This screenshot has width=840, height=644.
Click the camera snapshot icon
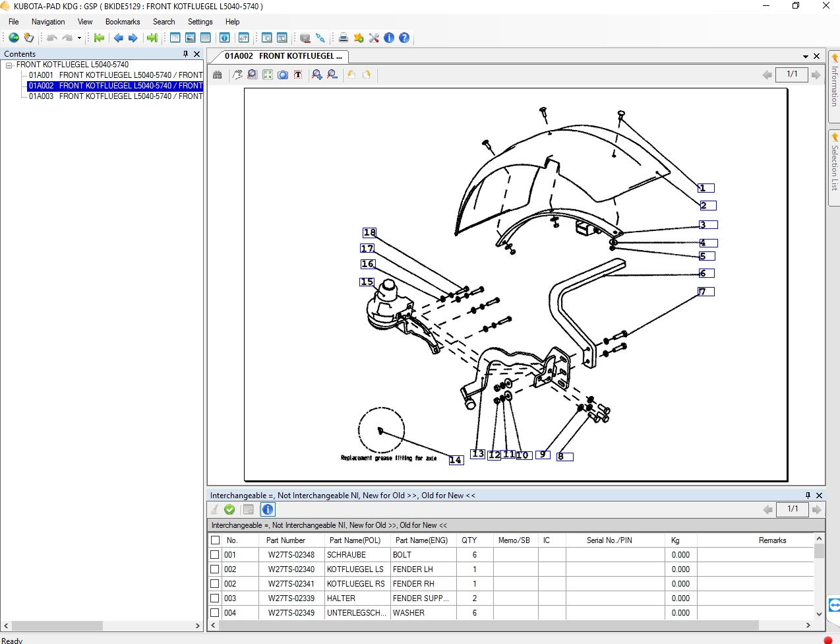point(283,75)
